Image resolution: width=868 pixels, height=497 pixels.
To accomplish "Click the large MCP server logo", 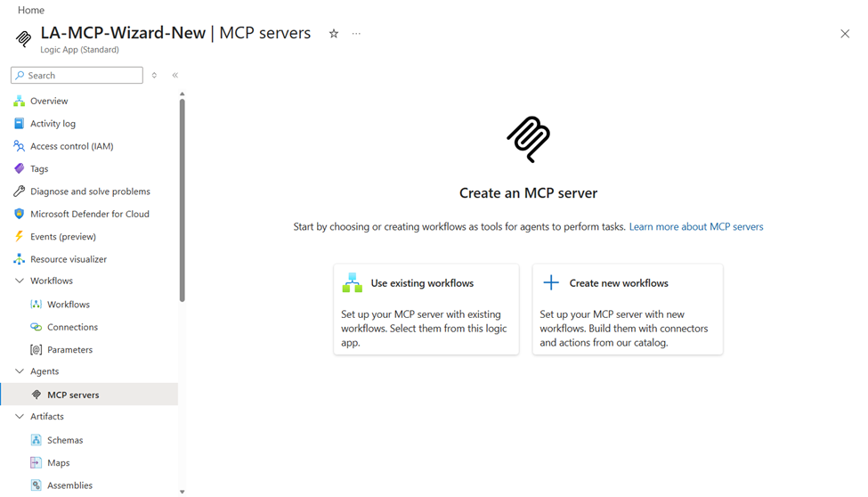I will click(x=529, y=139).
